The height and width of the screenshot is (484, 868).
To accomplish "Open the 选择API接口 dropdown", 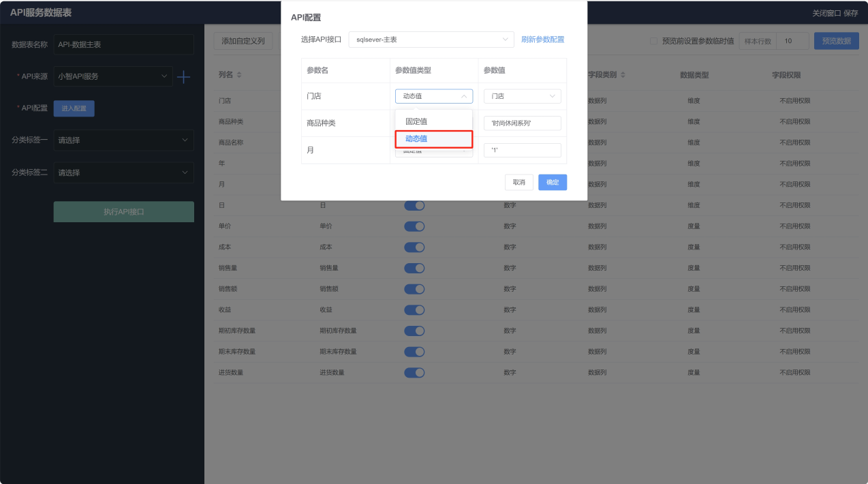I will pos(431,40).
